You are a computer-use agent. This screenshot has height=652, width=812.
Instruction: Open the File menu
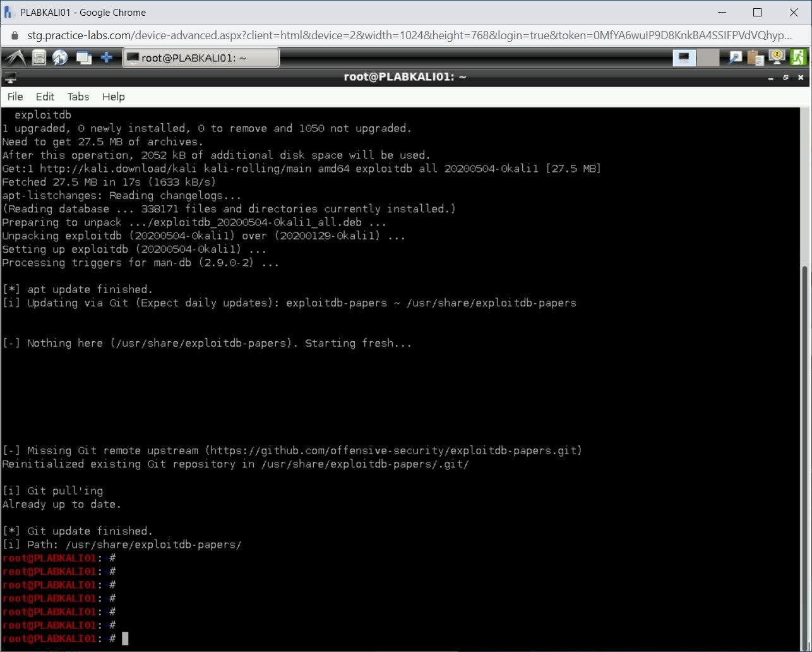15,97
